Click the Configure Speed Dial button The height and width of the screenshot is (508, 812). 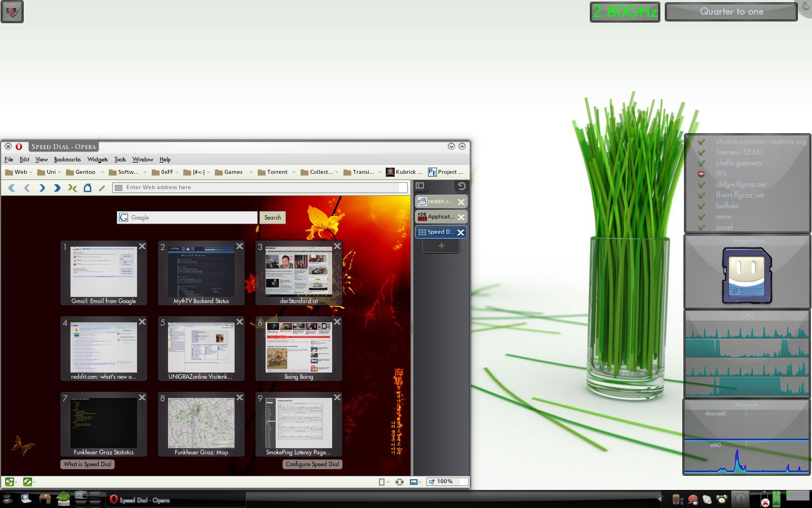[x=312, y=464]
